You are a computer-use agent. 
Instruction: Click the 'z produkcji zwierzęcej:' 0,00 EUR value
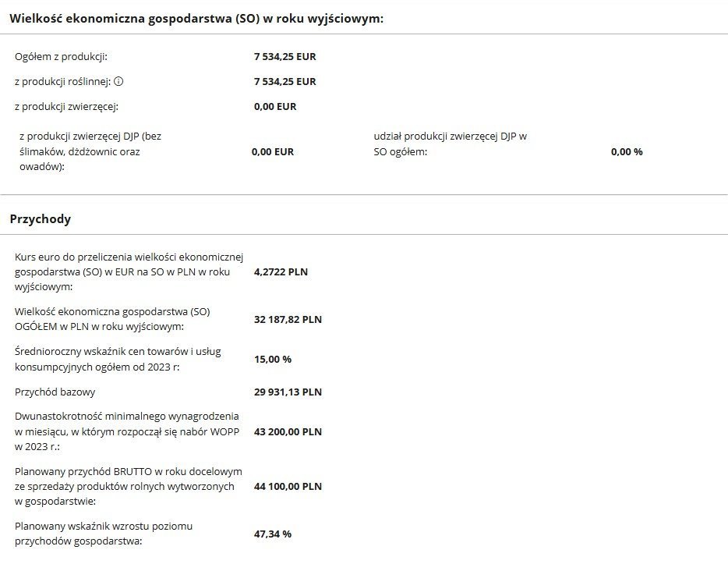point(275,106)
